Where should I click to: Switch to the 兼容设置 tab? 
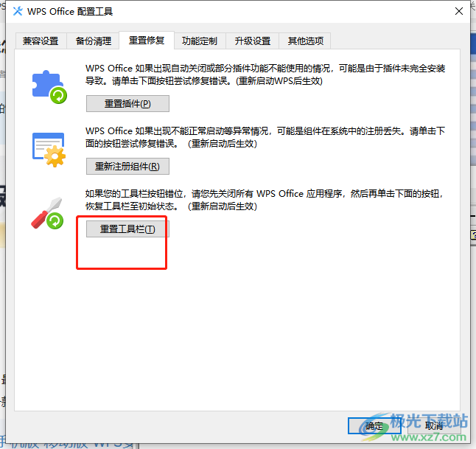pyautogui.click(x=41, y=41)
